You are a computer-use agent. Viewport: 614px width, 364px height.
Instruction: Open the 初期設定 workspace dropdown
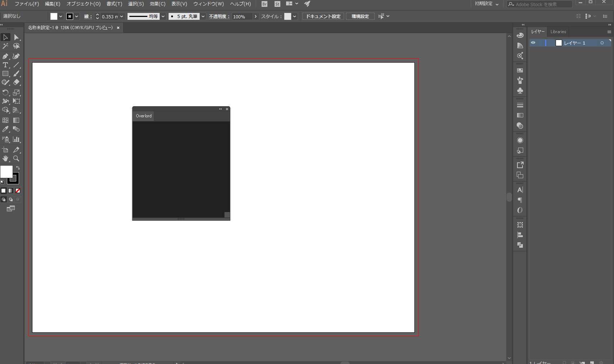click(486, 4)
